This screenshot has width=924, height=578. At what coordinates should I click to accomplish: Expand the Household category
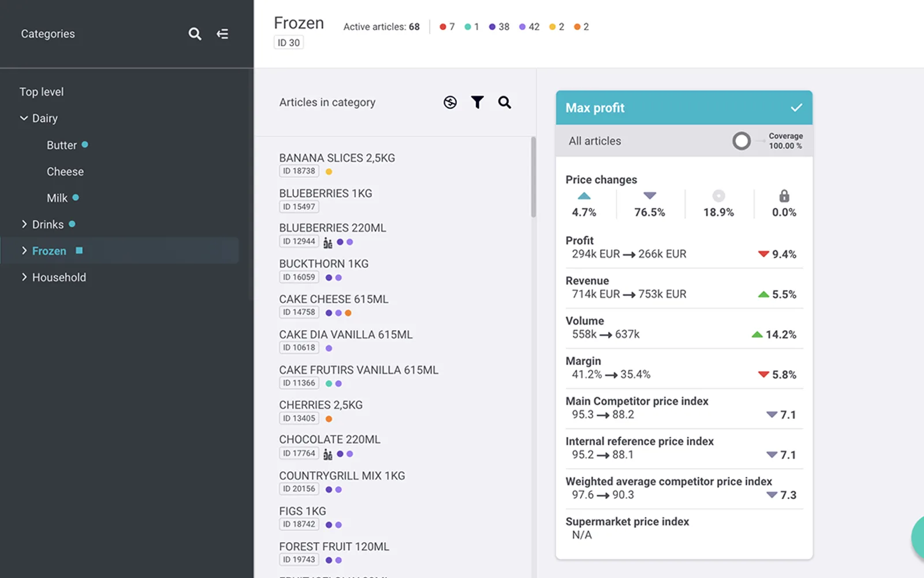tap(24, 277)
